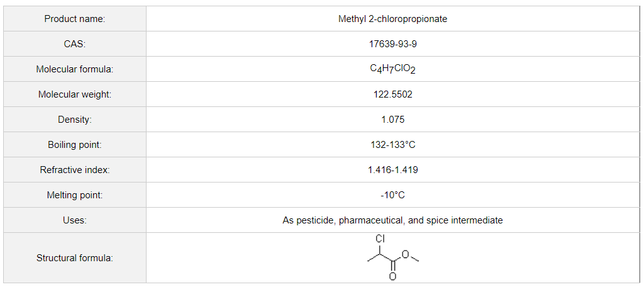Click the "Uses:" label cell
644x287 pixels.
[x=75, y=220]
